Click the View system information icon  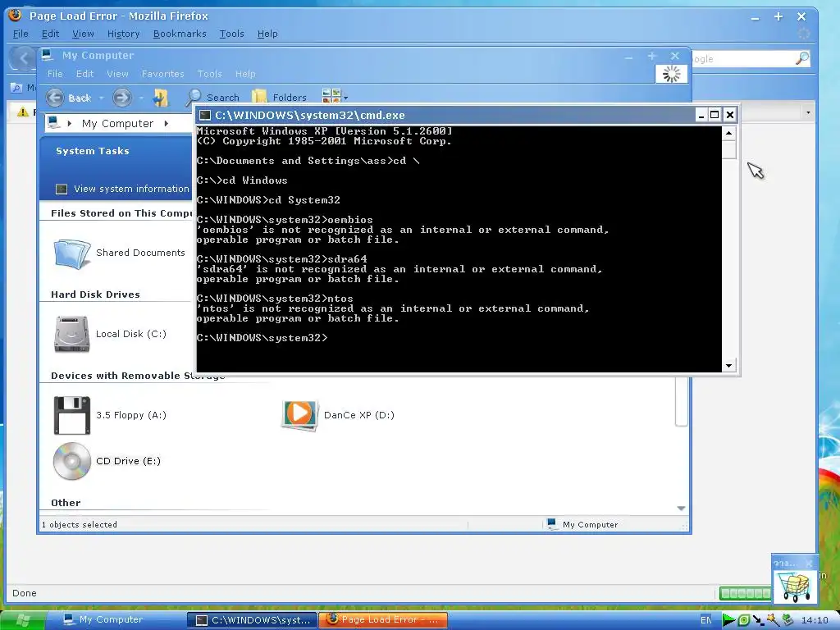[62, 189]
